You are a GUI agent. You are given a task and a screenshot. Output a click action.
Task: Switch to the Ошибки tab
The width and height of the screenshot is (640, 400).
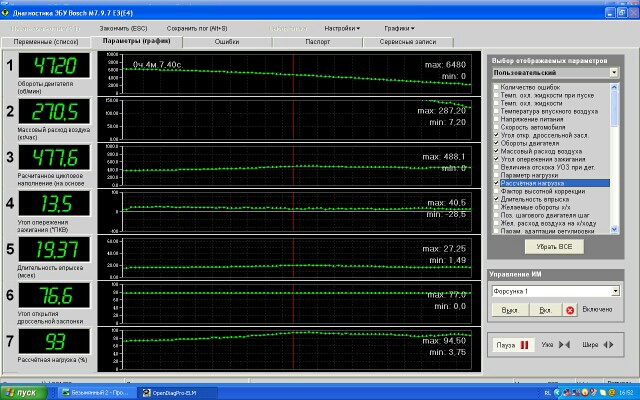pyautogui.click(x=227, y=42)
